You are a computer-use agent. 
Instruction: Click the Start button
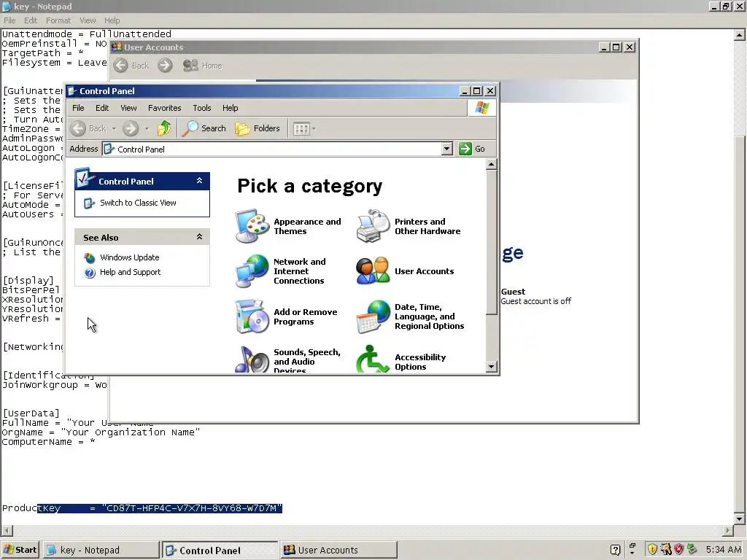20,550
